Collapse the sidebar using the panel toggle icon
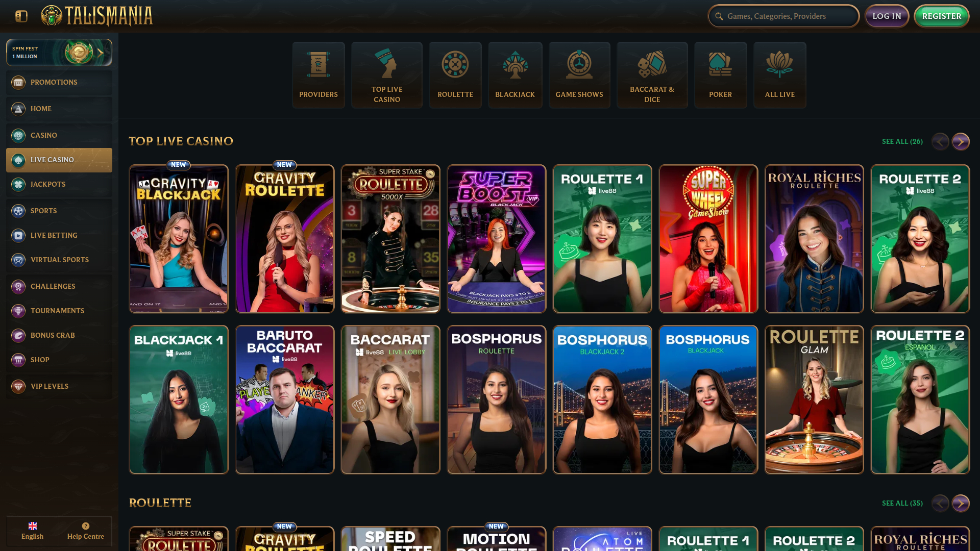Image resolution: width=980 pixels, height=551 pixels. 21,16
